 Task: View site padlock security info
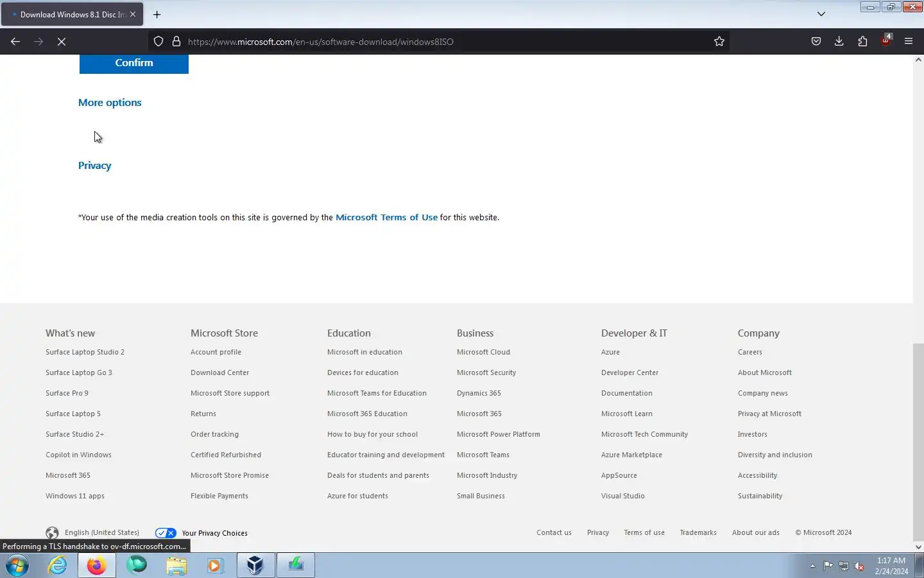(x=176, y=41)
